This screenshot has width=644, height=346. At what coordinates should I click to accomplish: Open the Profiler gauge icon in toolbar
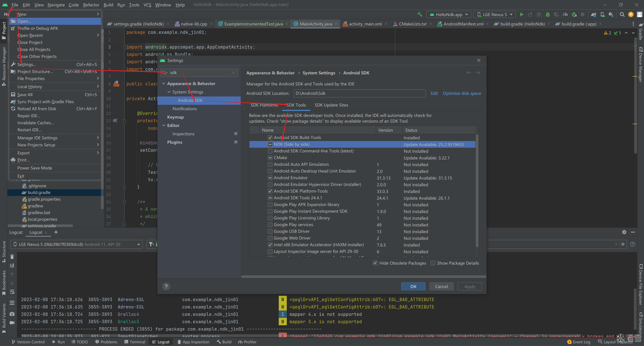pyautogui.click(x=565, y=14)
